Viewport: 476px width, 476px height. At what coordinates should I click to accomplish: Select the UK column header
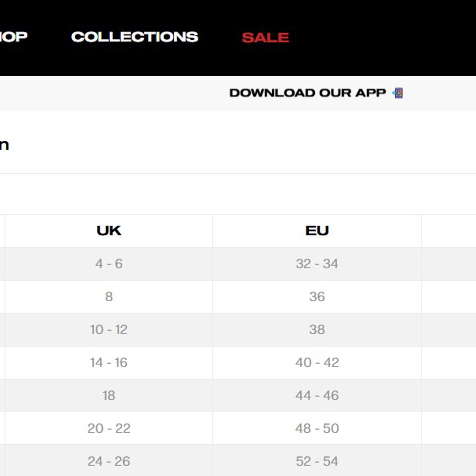pyautogui.click(x=109, y=231)
